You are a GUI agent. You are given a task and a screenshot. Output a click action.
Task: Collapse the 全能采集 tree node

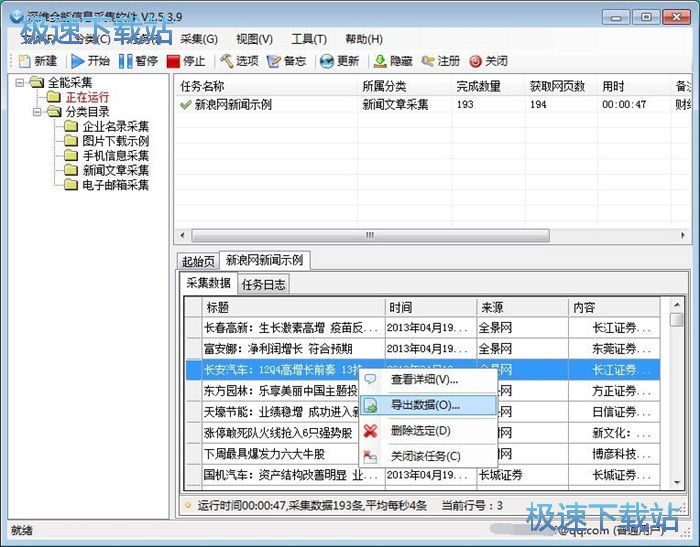(x=20, y=83)
